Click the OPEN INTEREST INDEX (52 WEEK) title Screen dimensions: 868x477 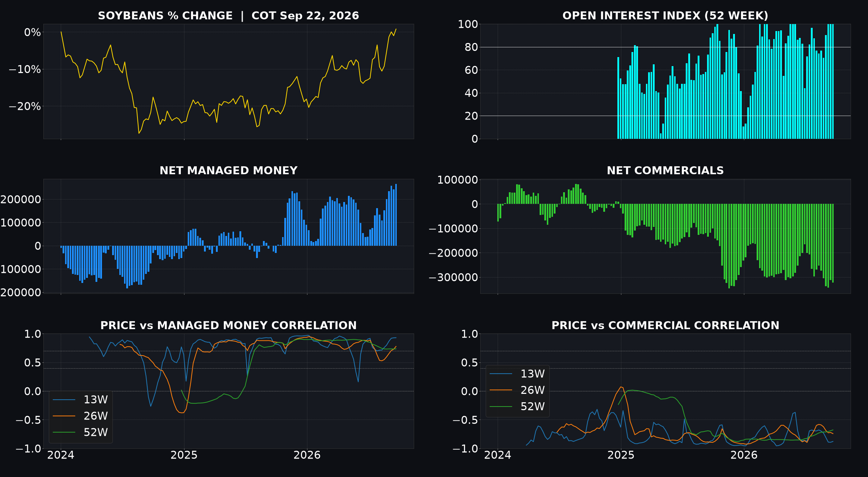tap(665, 16)
